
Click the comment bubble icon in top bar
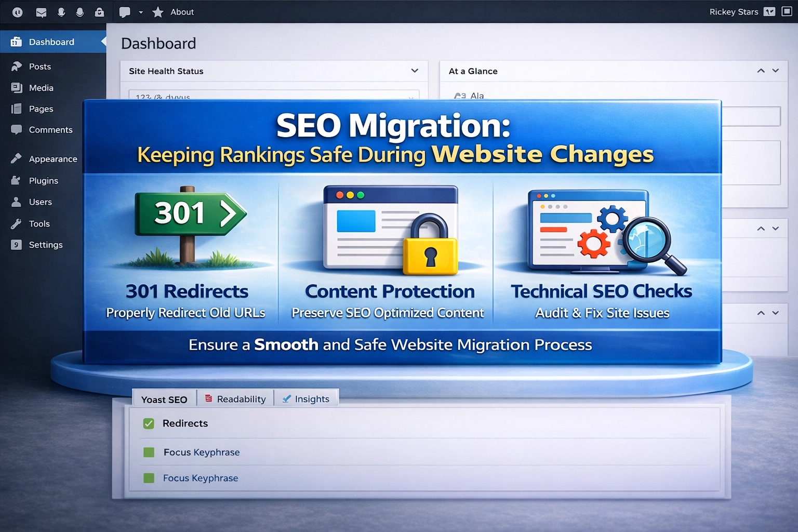click(x=125, y=12)
